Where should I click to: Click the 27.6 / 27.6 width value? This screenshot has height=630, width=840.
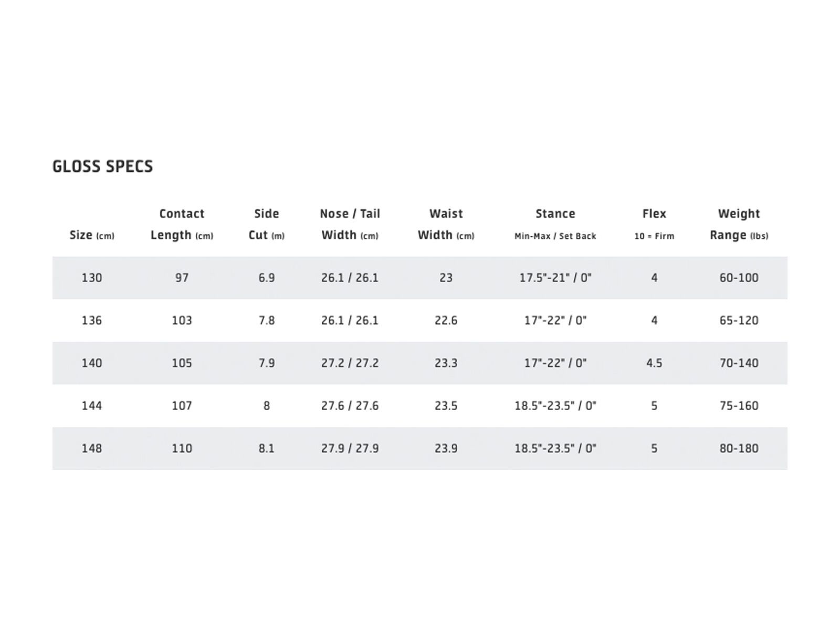coord(350,405)
